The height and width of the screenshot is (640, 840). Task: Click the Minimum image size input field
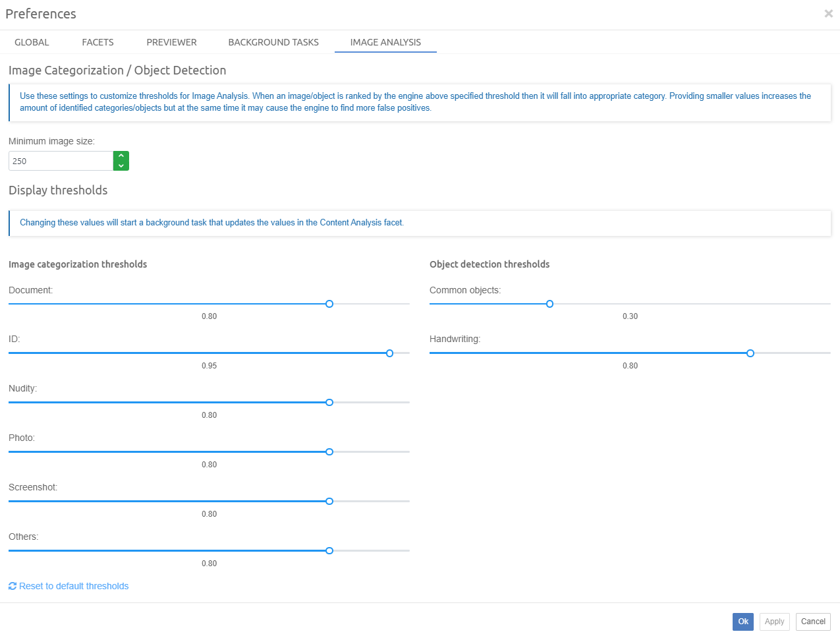[x=61, y=161]
